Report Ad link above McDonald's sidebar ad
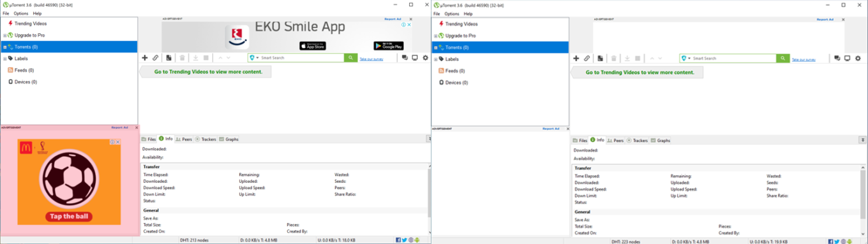The width and height of the screenshot is (868, 244). (x=120, y=127)
